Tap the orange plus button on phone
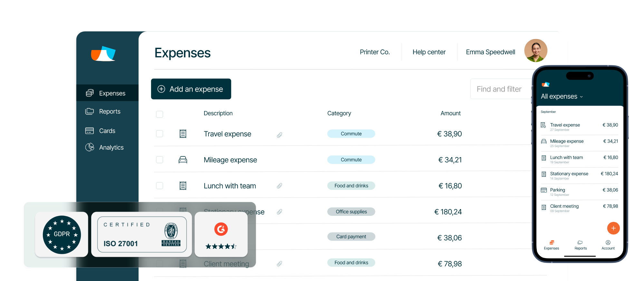This screenshot has height=281, width=644. pyautogui.click(x=613, y=228)
